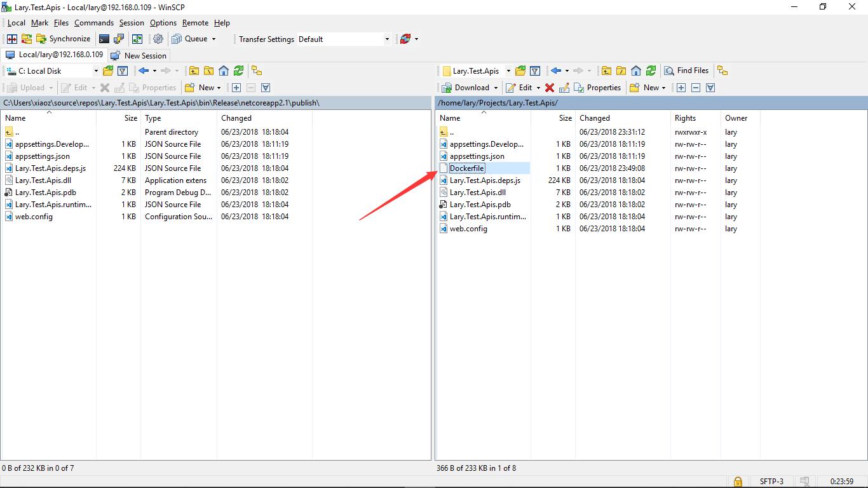Click the local panel filter icon
Image resolution: width=868 pixels, height=488 pixels.
pyautogui.click(x=123, y=71)
